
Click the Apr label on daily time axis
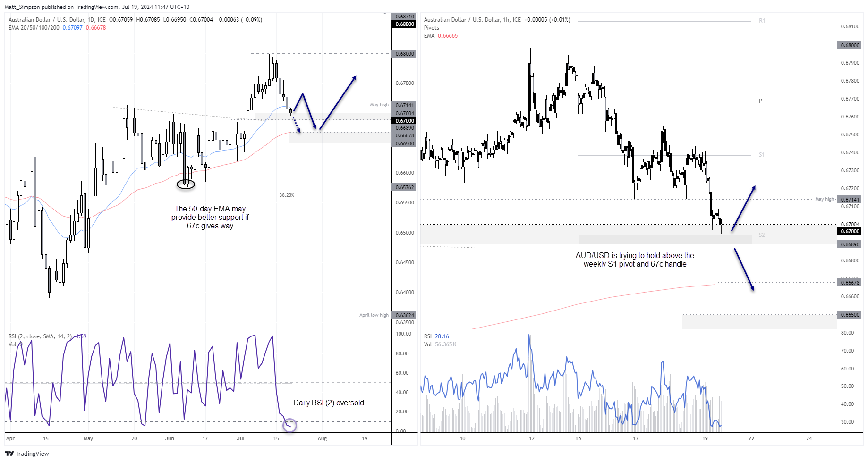point(10,439)
